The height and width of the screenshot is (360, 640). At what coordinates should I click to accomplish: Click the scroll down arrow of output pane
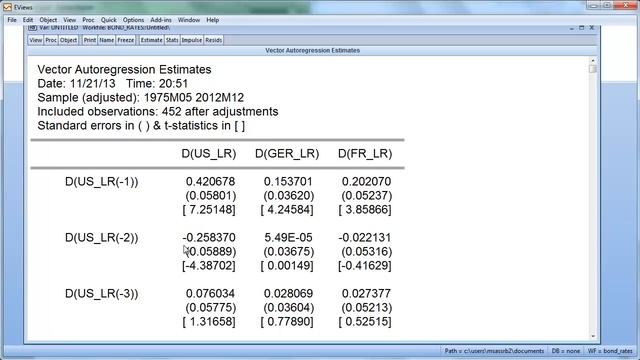point(593,336)
